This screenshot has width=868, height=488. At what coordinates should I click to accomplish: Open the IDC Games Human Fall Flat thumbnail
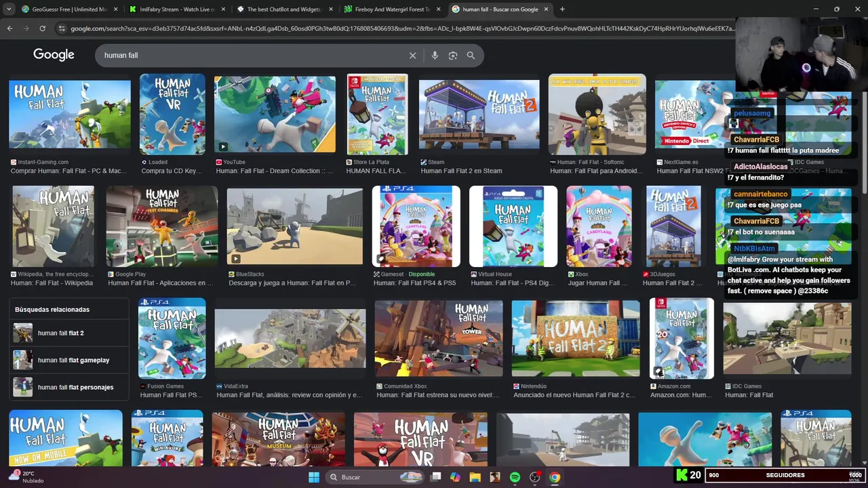(x=787, y=338)
